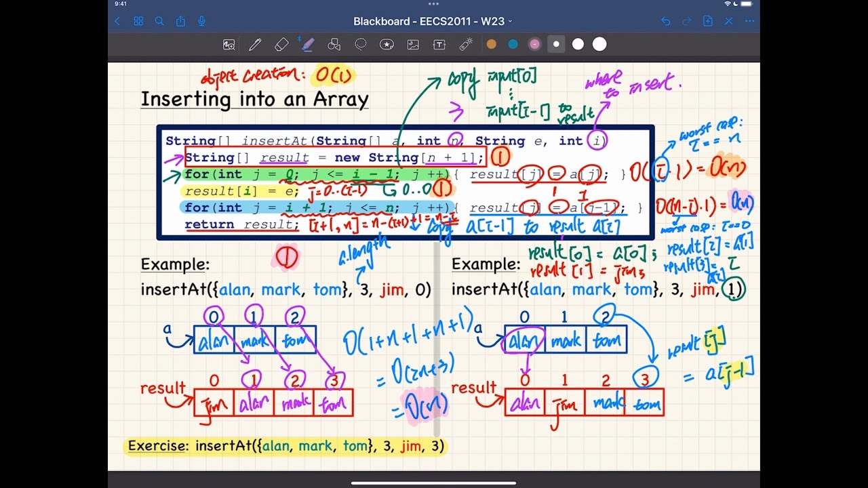Tap the share and export icon

coord(180,21)
